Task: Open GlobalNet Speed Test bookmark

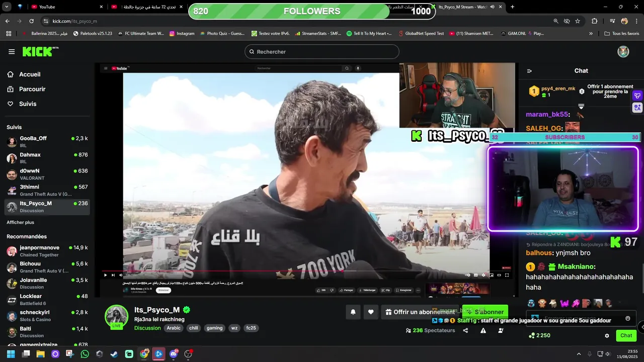Action: (420, 33)
